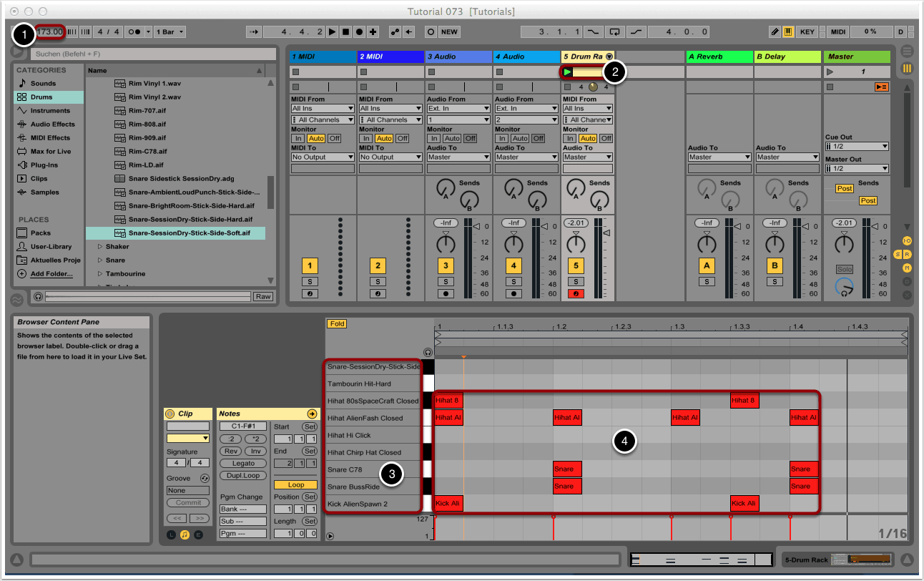Screen dimensions: 924x581
Task: Launch the clip in 5 Drum Rack
Action: (x=567, y=72)
